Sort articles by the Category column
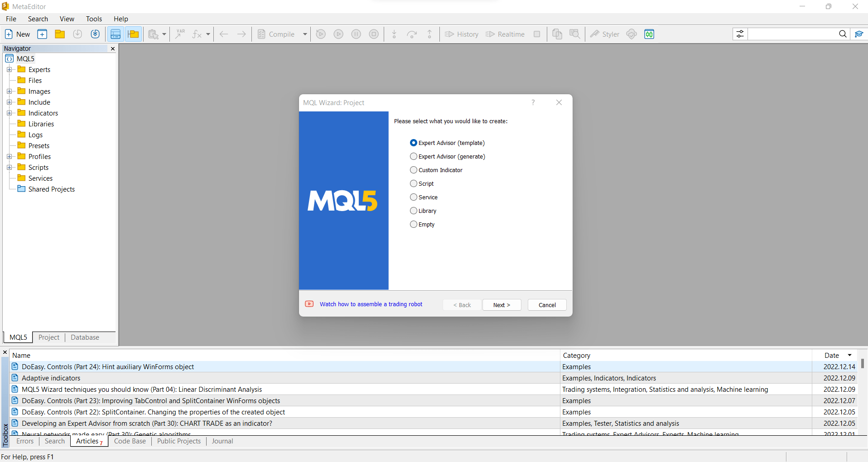Screen dimensions: 868x462 [685, 355]
